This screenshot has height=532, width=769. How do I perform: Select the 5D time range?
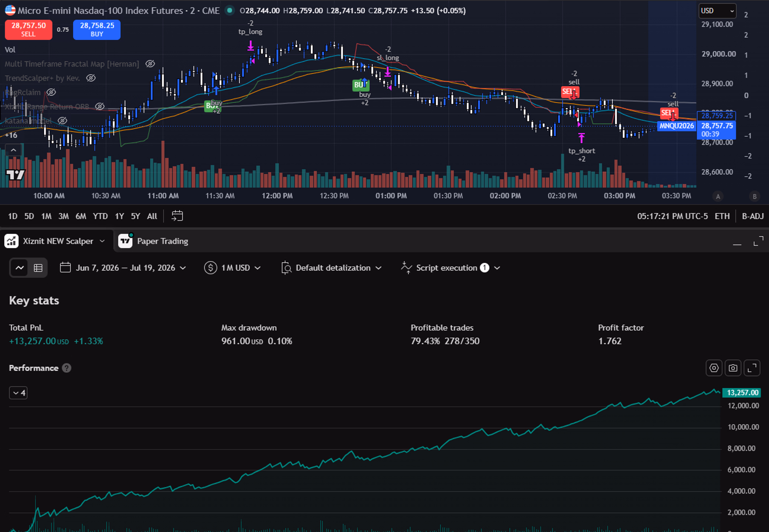click(29, 216)
